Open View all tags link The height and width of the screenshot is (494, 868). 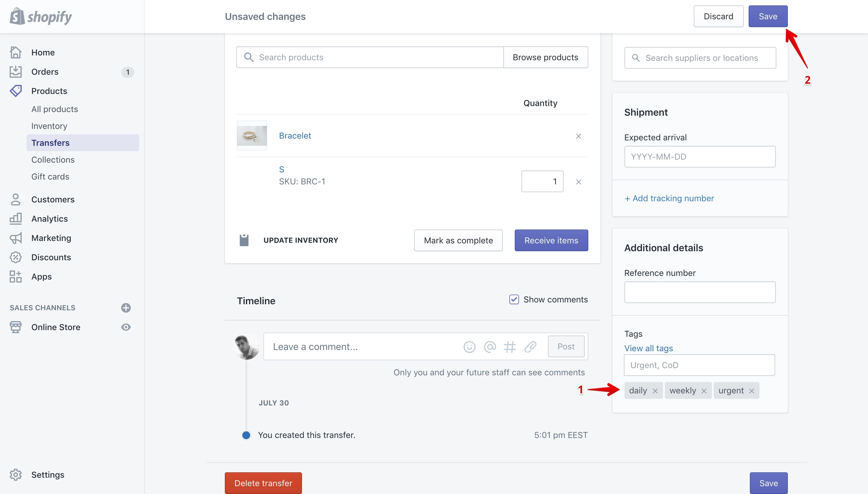[x=648, y=349]
